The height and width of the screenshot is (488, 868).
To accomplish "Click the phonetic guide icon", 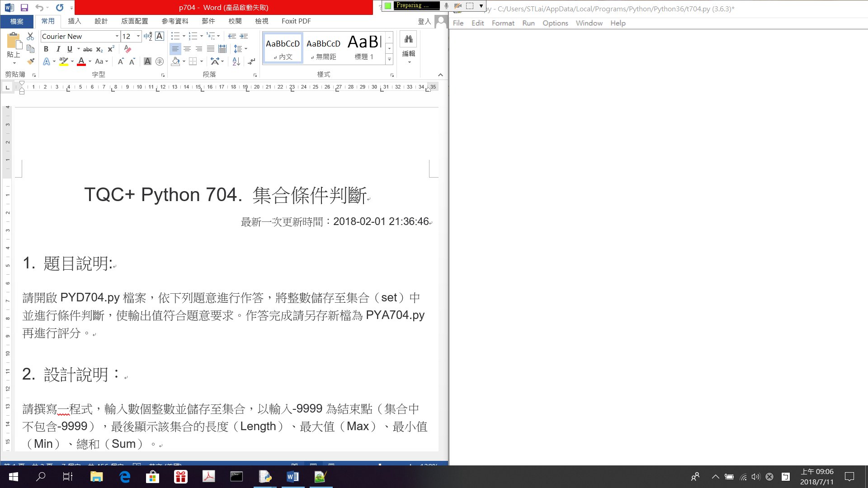I will coord(148,36).
